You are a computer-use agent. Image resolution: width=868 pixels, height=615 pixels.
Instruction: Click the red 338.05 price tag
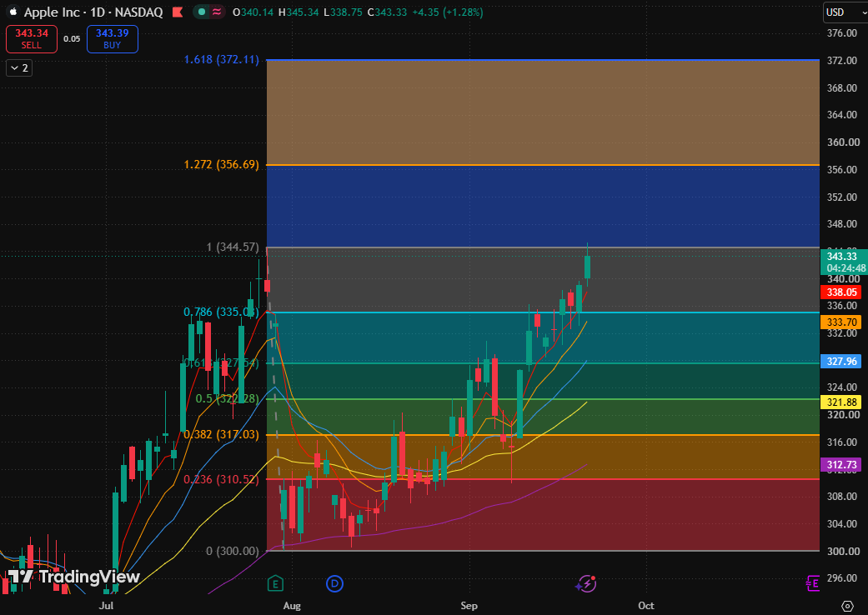point(841,292)
